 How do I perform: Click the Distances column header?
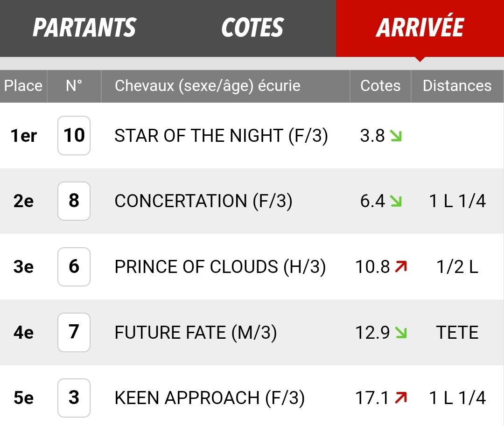pos(457,86)
